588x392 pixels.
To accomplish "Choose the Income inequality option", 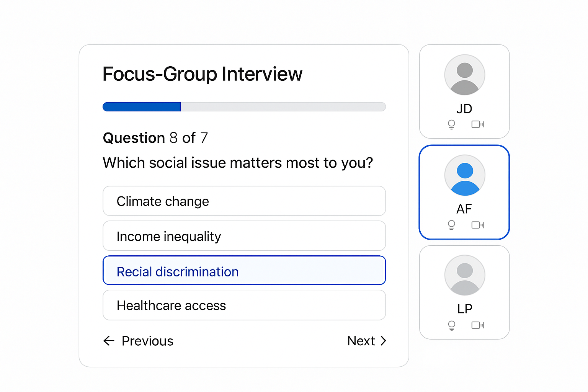I will pos(244,236).
